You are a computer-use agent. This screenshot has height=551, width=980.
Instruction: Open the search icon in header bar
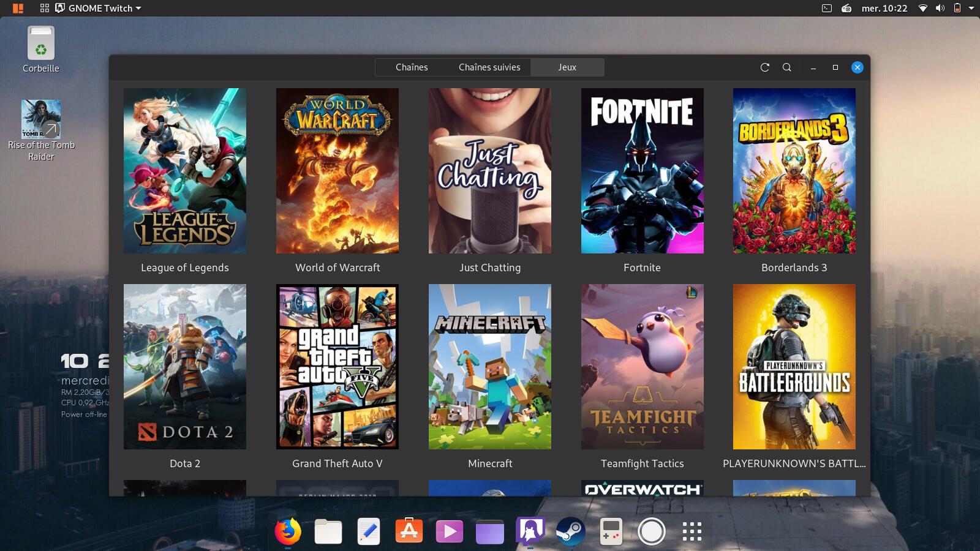787,67
